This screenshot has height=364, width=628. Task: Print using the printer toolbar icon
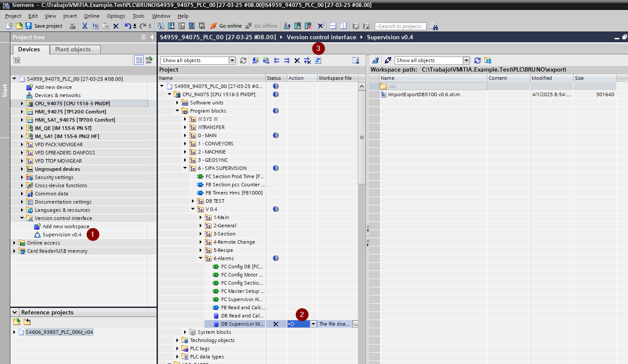point(72,26)
